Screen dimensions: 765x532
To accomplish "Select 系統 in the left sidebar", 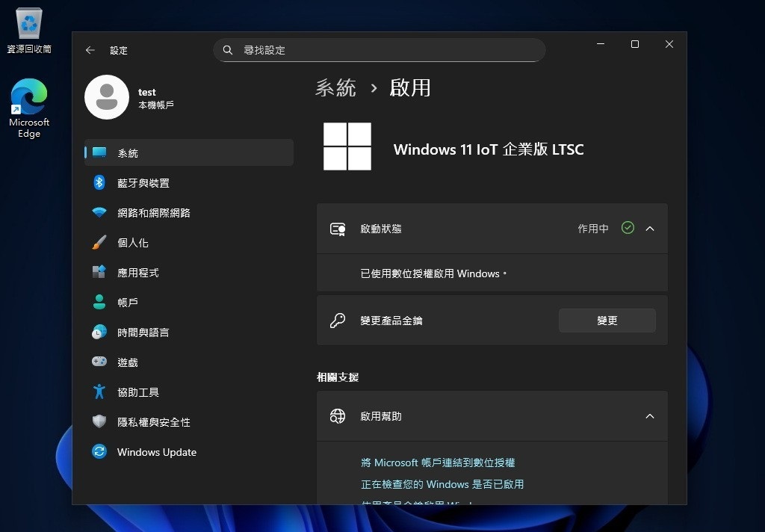I will click(x=128, y=153).
